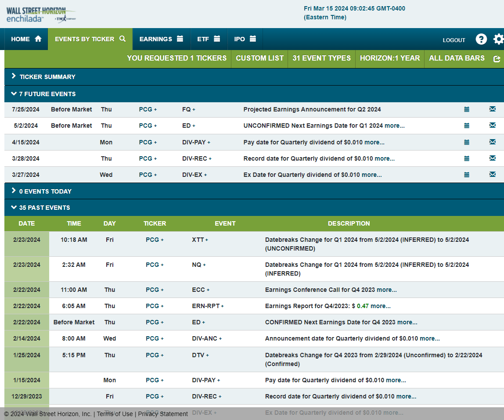Image resolution: width=504 pixels, height=420 pixels.
Task: Open the settings gear icon
Action: pyautogui.click(x=498, y=39)
